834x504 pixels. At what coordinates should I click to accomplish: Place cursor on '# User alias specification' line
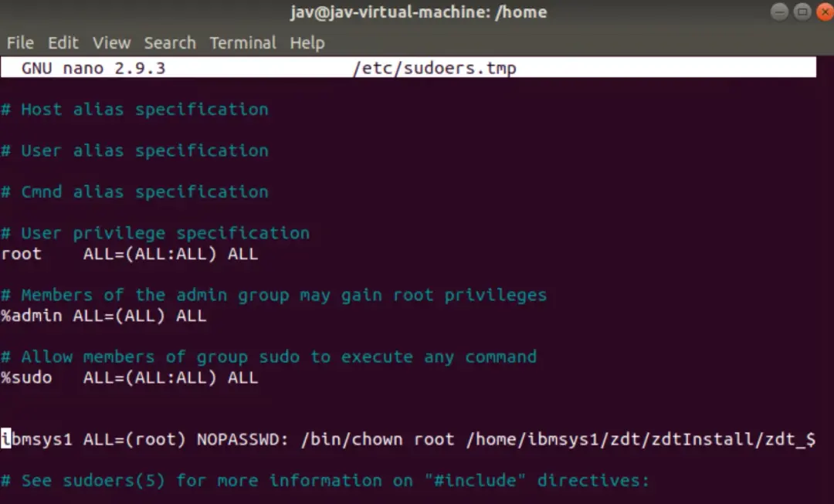[134, 151]
